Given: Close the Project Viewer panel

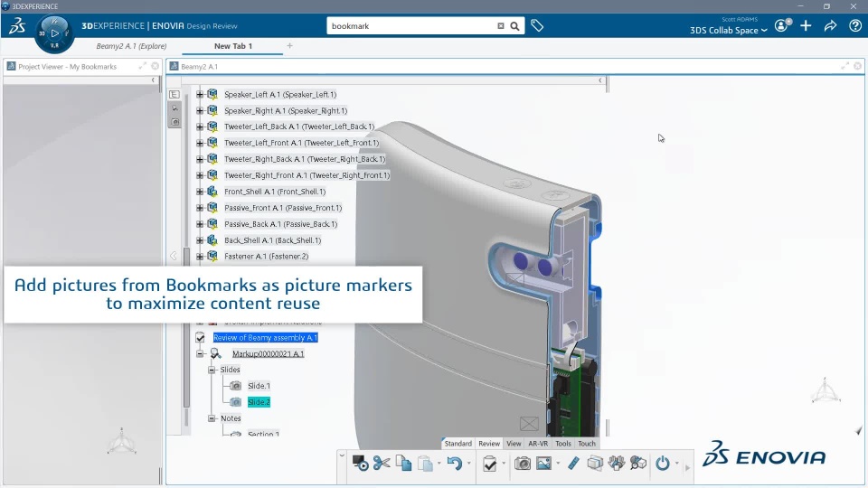Looking at the screenshot, I should click(x=155, y=66).
